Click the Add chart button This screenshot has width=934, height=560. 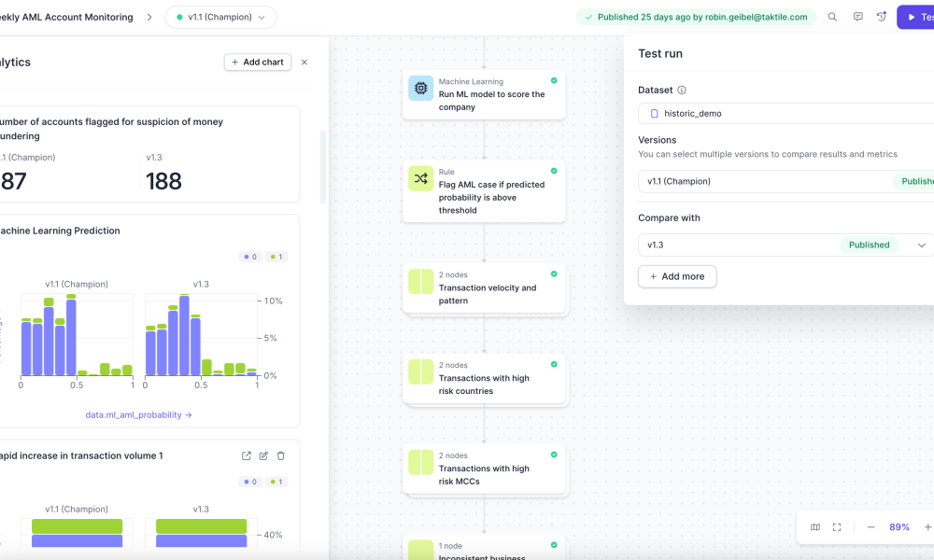(258, 62)
